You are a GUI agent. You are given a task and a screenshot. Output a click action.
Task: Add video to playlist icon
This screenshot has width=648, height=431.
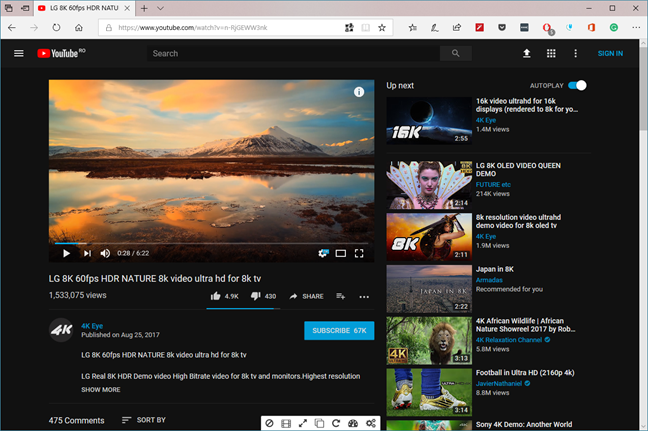(x=341, y=296)
